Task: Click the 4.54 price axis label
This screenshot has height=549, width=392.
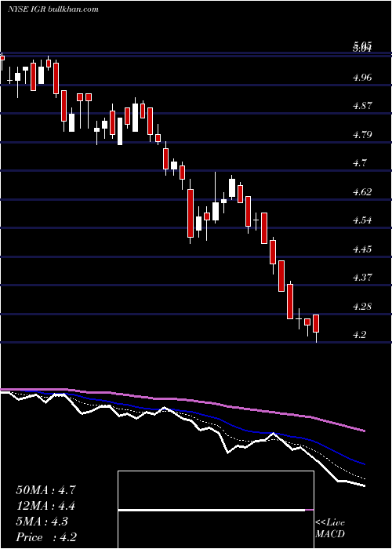Action: [x=362, y=220]
